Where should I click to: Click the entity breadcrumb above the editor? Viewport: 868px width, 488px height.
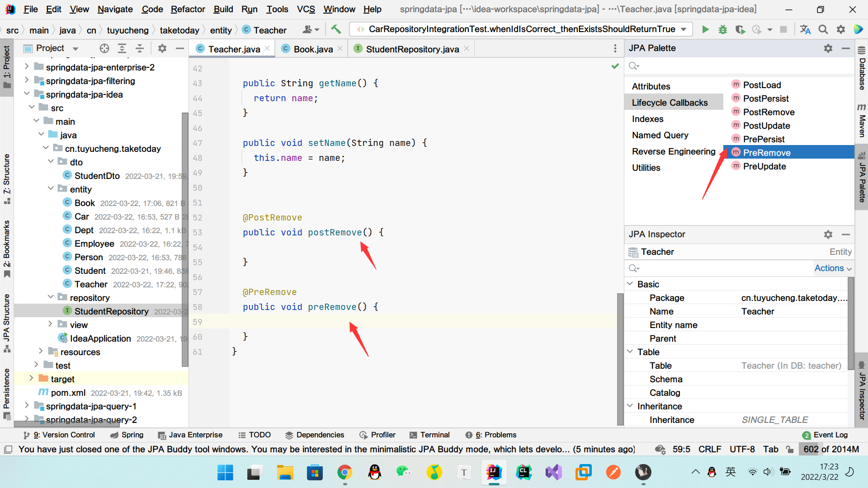click(221, 30)
